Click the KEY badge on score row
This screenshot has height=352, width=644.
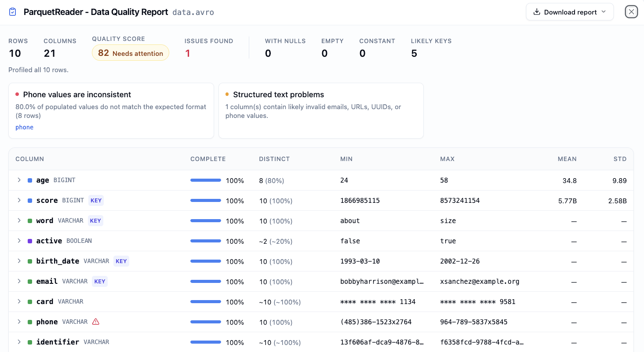pos(96,201)
